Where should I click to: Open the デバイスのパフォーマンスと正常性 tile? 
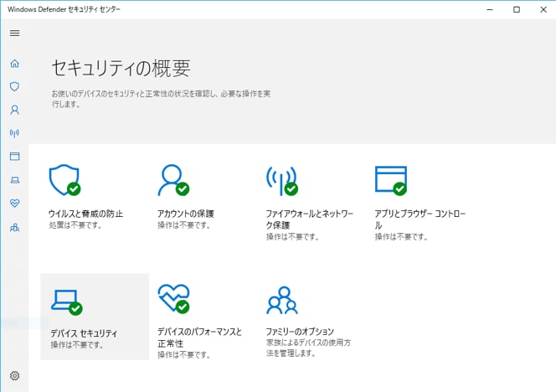tap(200, 322)
